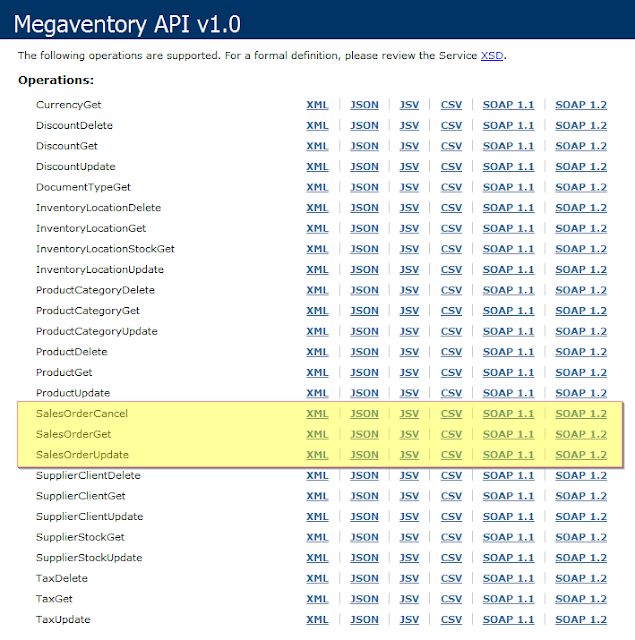Open CSV link for ProductGet
This screenshot has height=640, width=635.
click(451, 372)
